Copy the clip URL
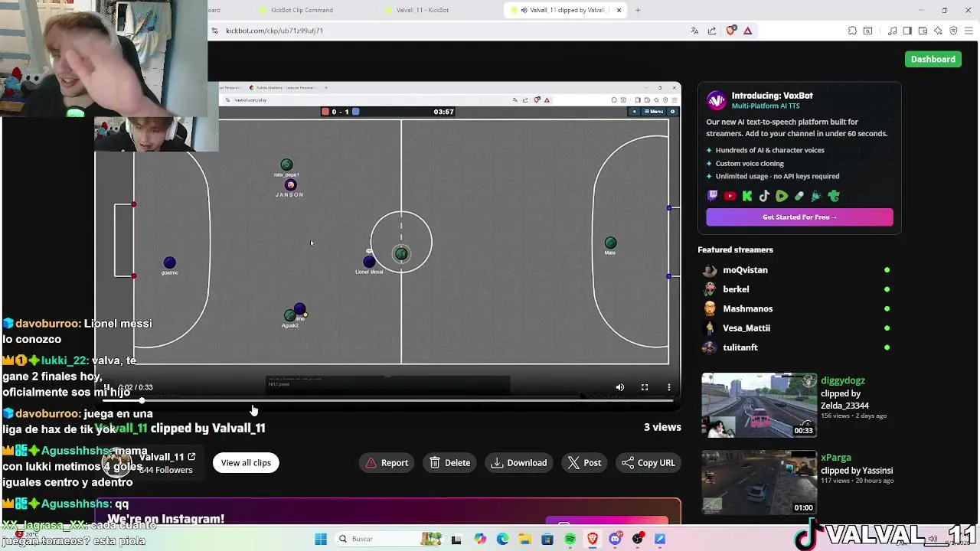 coord(648,462)
